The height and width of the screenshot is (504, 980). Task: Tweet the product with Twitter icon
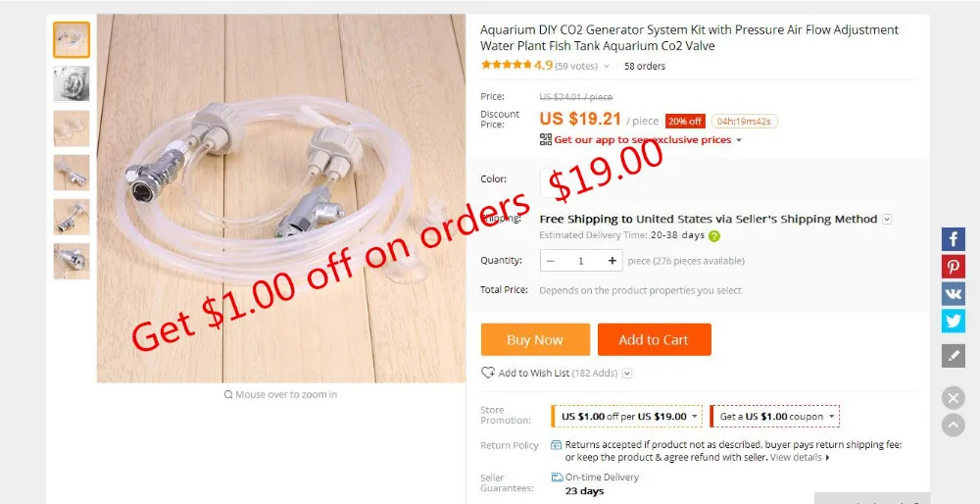point(954,321)
